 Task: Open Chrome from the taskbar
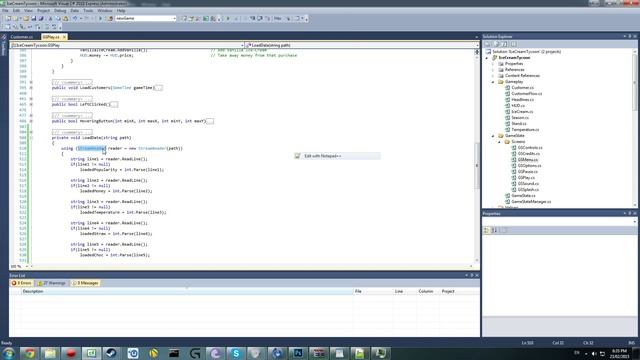29,353
